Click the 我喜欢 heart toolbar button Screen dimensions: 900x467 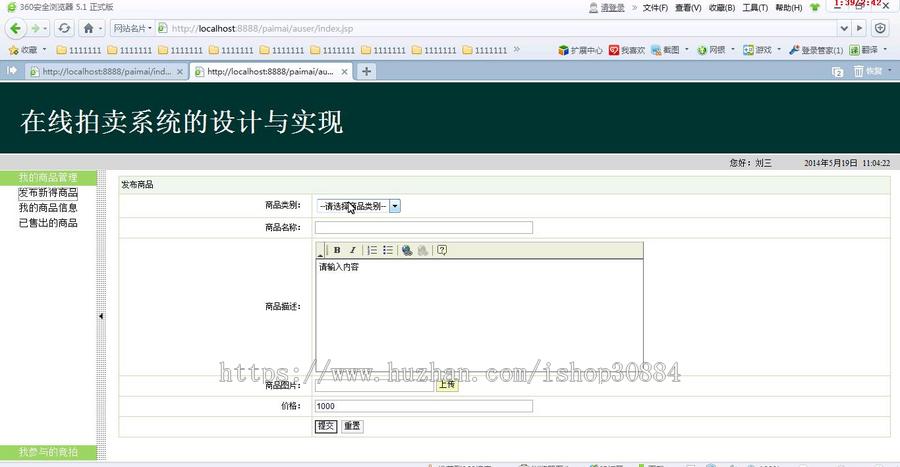click(627, 50)
